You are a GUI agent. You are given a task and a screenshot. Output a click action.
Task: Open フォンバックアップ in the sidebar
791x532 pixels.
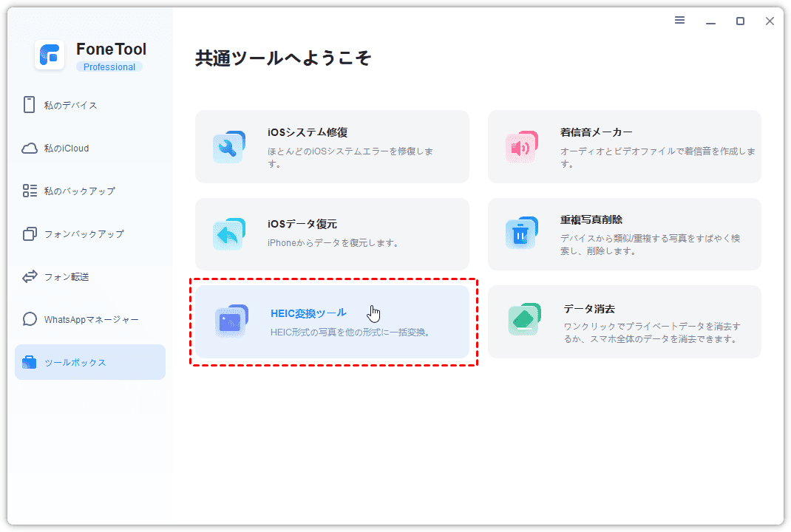coord(84,233)
